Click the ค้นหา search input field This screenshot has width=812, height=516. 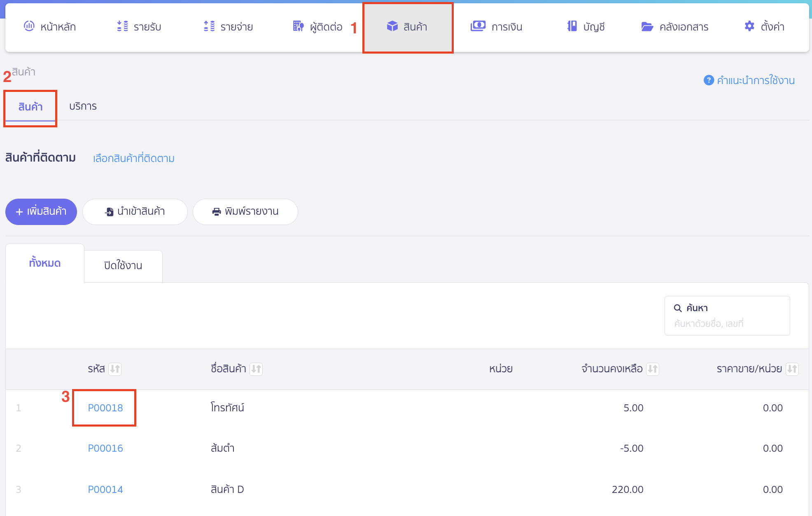pyautogui.click(x=727, y=324)
